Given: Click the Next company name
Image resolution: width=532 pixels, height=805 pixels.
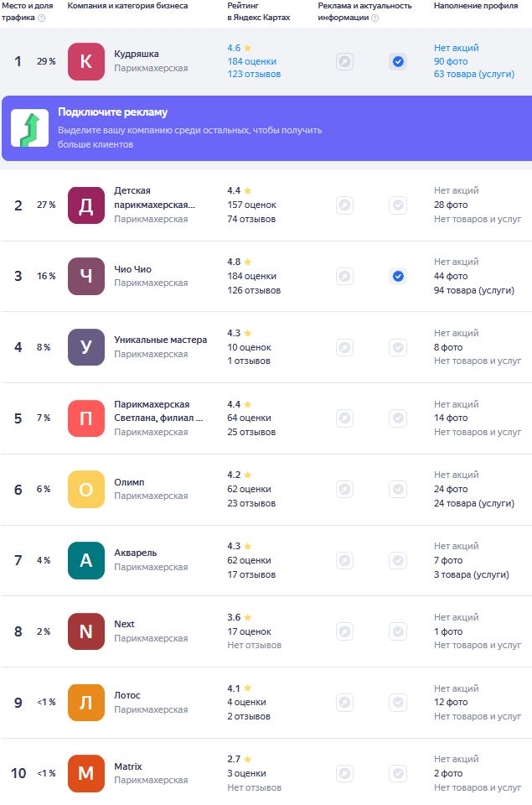Looking at the screenshot, I should click(x=124, y=624).
